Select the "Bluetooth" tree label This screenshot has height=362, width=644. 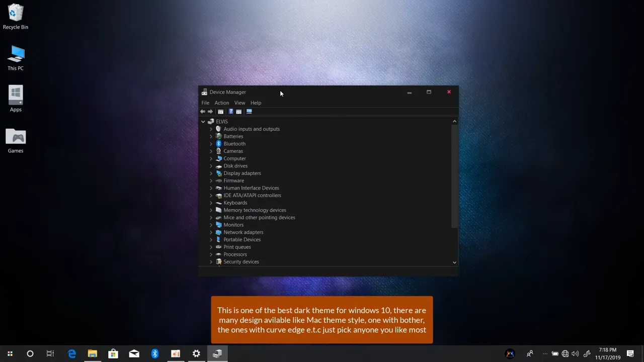click(x=234, y=144)
